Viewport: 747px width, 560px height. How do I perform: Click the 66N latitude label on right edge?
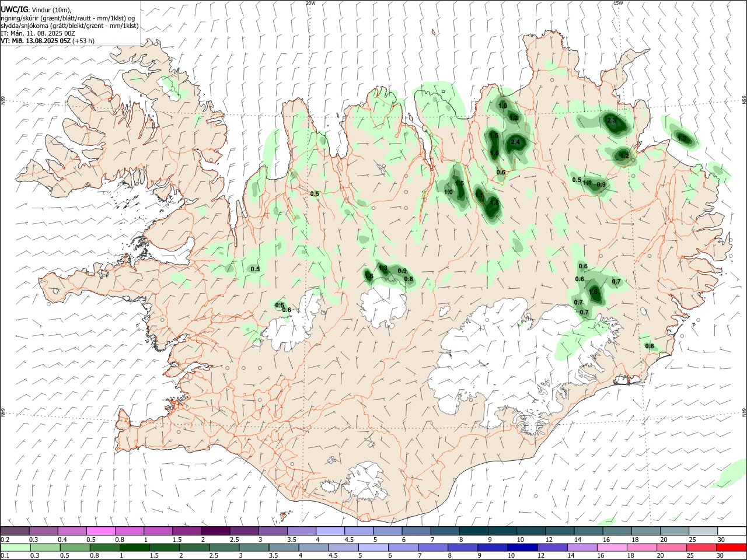(x=744, y=100)
